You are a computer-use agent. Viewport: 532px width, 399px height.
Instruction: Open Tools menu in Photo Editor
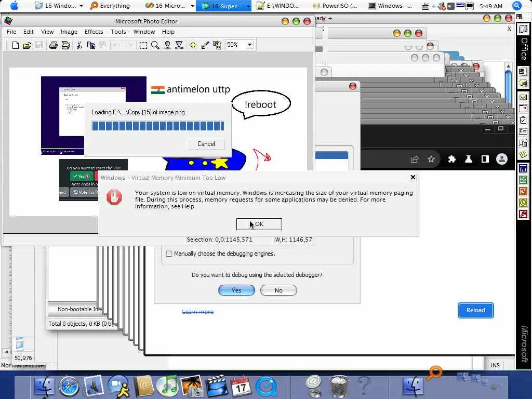pos(118,32)
